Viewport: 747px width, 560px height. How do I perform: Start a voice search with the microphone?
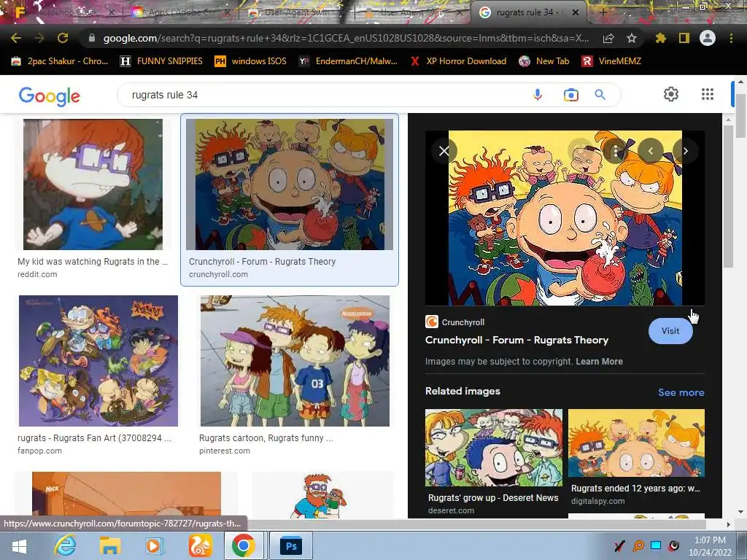pyautogui.click(x=538, y=95)
